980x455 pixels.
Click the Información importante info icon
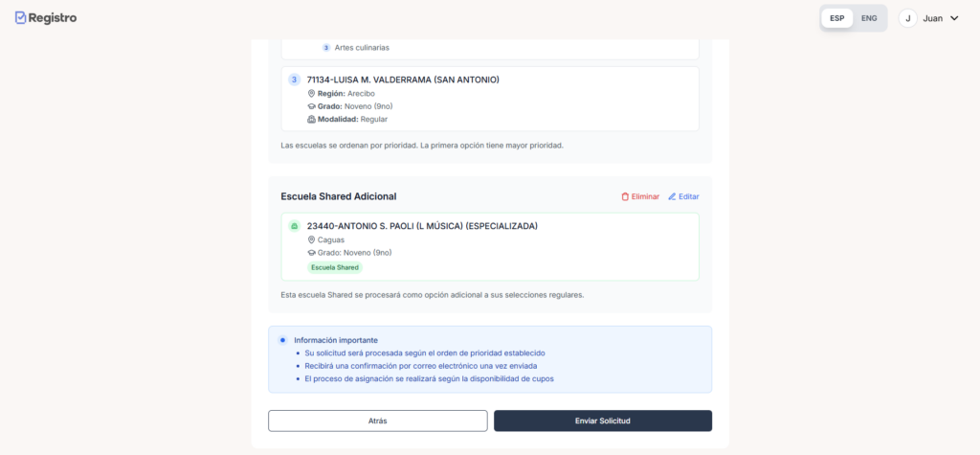click(x=282, y=340)
